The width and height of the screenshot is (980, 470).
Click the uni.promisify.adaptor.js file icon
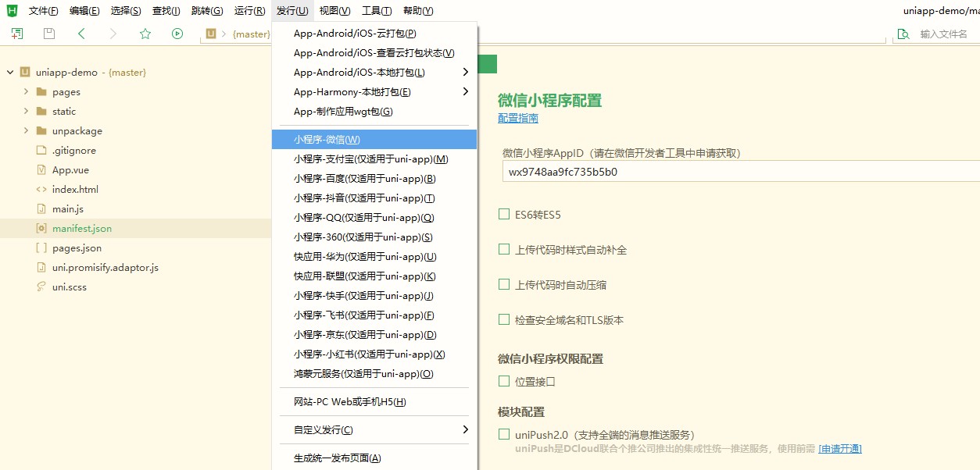click(41, 268)
